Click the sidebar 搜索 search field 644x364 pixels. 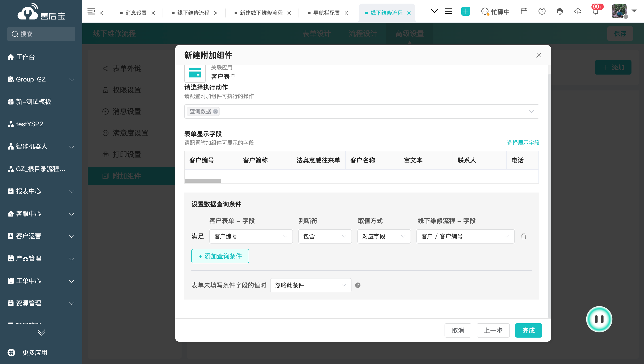pos(41,34)
